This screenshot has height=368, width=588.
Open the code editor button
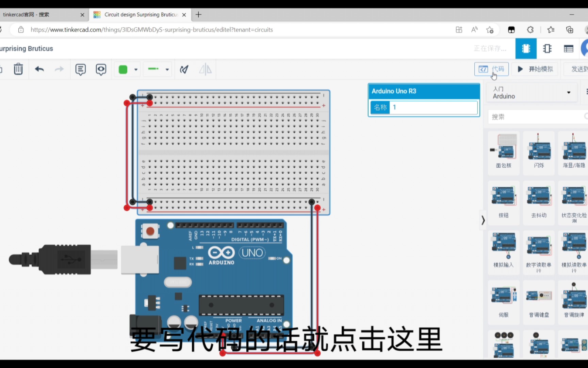tap(491, 69)
